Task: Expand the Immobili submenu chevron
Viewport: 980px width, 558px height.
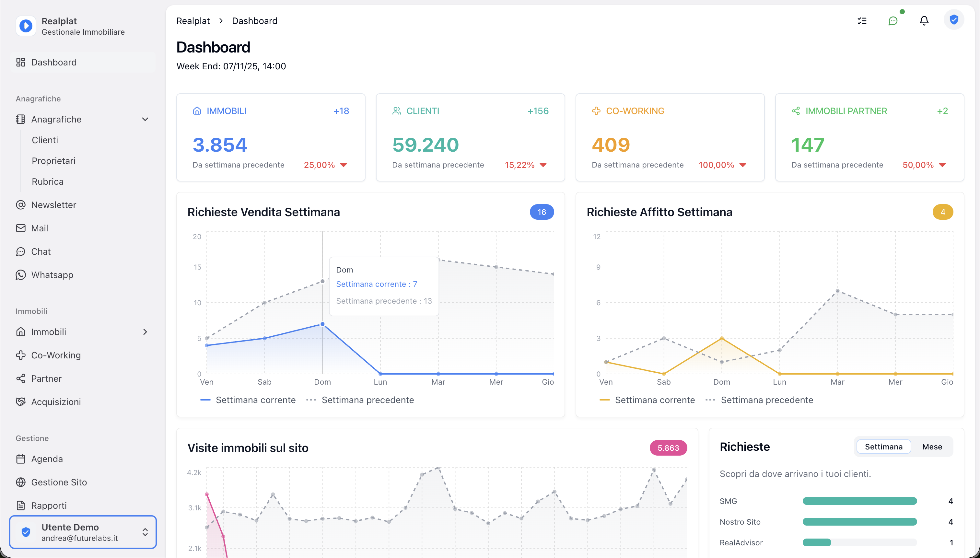Action: tap(145, 332)
